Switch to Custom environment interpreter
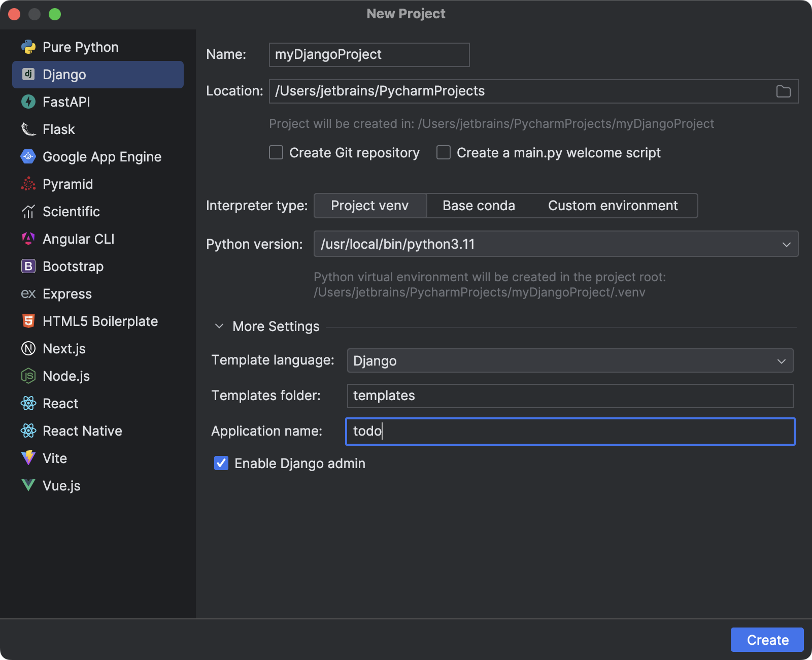 click(613, 206)
